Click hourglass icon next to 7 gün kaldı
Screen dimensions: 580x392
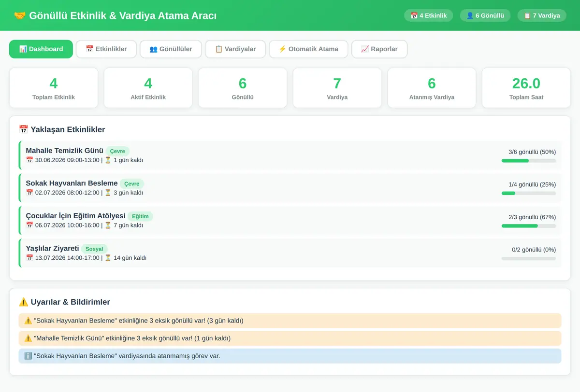click(108, 225)
